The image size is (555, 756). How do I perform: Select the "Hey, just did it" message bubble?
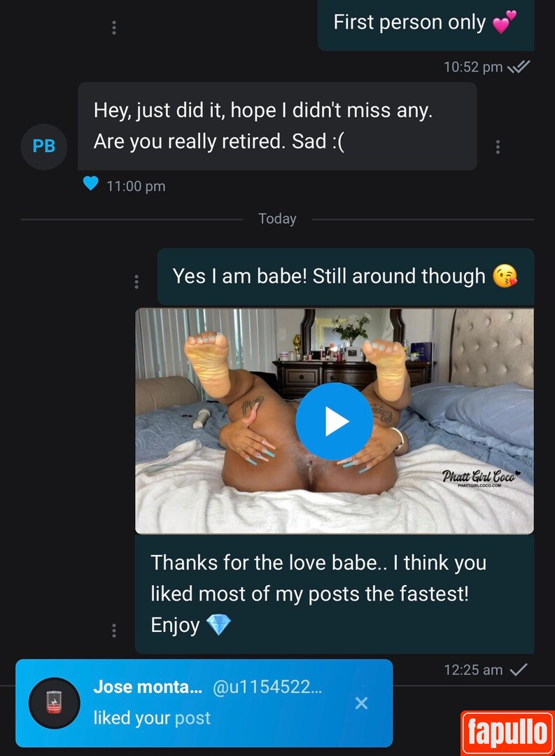point(277,126)
